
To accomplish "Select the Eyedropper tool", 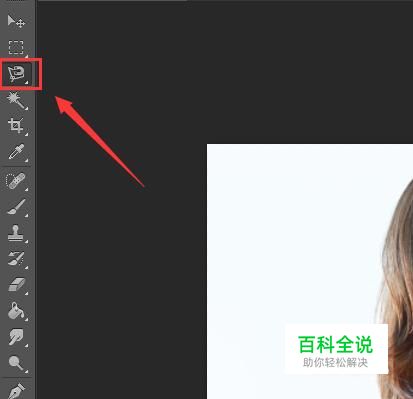I will pos(16,152).
